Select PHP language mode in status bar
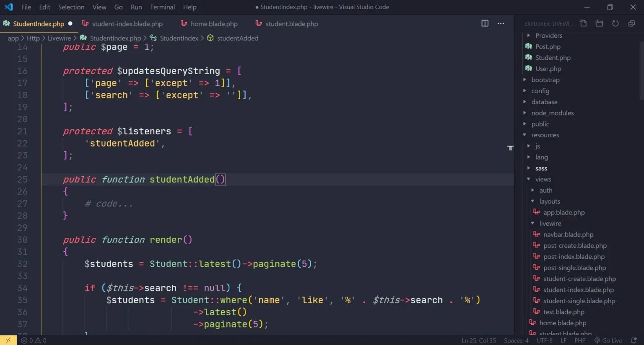Image resolution: width=644 pixels, height=345 pixels. coord(580,340)
